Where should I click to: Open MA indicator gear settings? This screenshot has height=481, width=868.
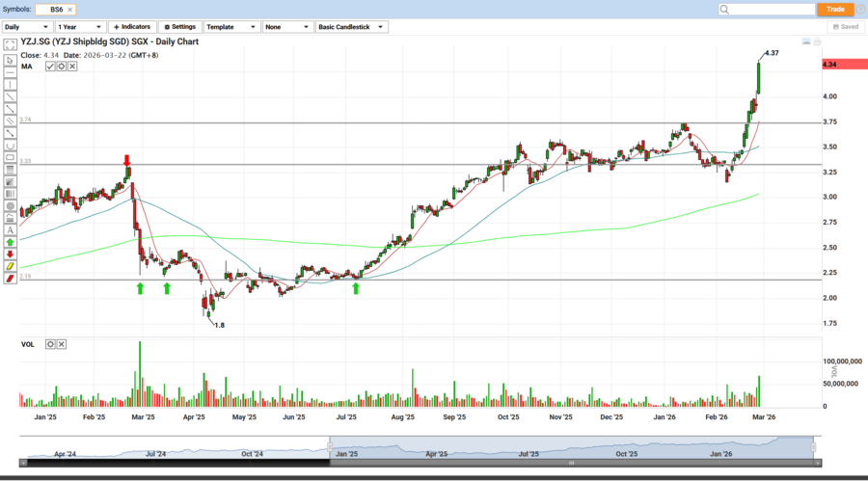pyautogui.click(x=61, y=67)
